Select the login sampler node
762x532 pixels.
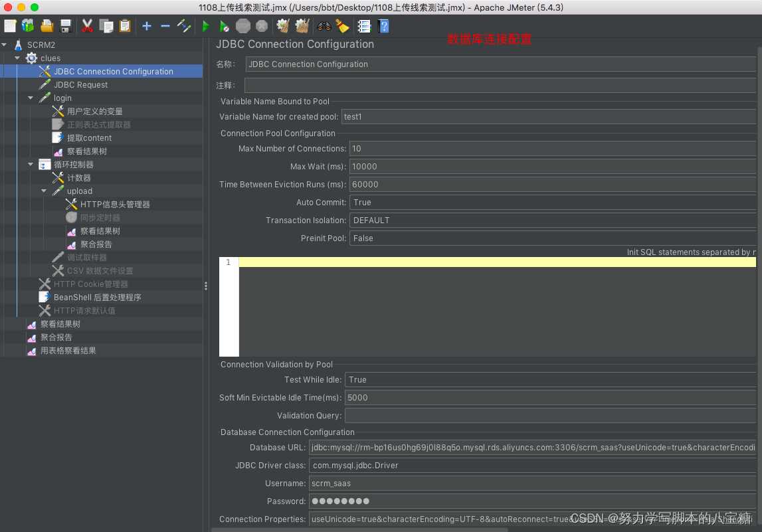point(62,98)
